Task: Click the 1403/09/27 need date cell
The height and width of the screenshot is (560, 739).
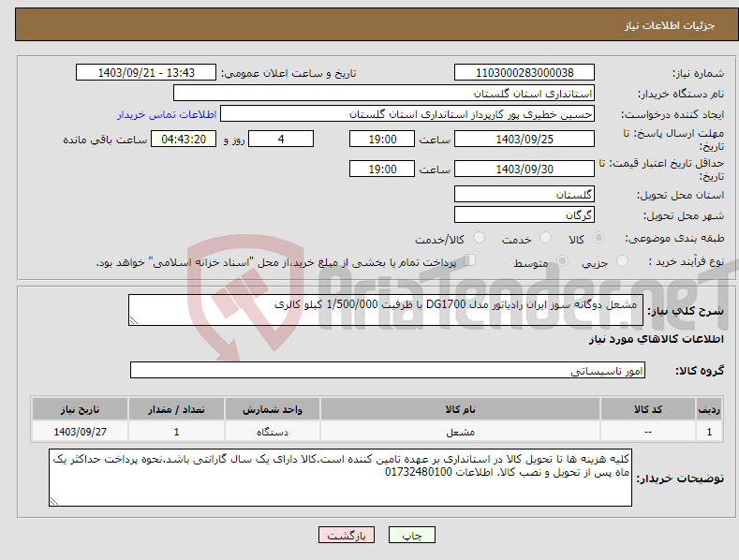Action: pos(80,432)
